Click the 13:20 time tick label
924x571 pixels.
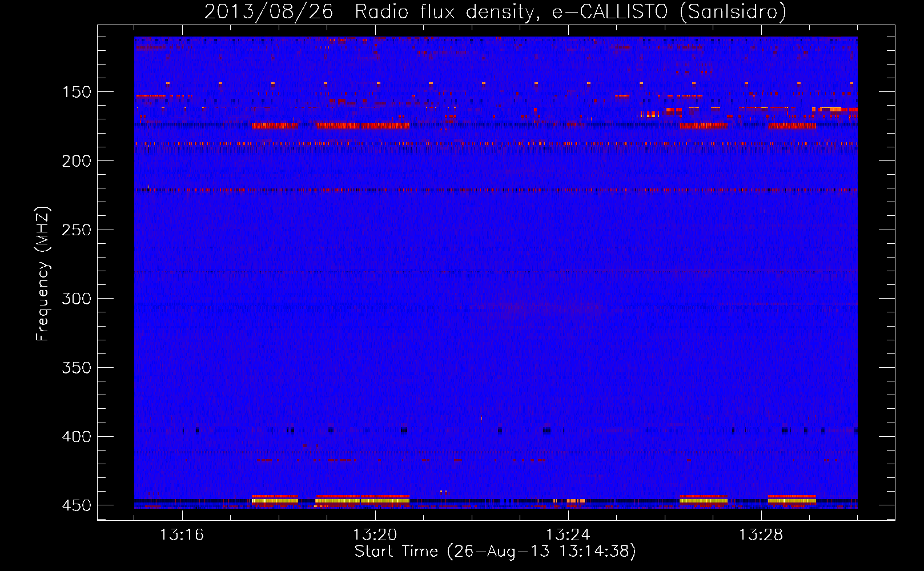click(375, 535)
